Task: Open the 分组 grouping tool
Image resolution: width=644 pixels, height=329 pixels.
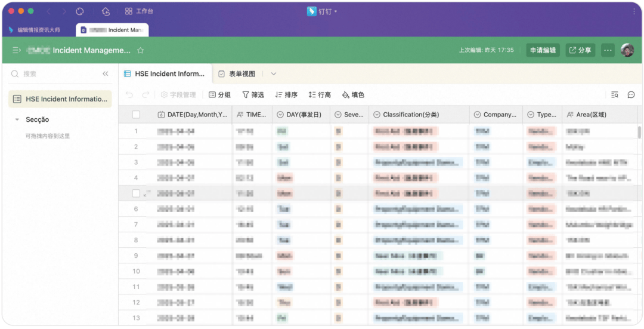Action: (x=219, y=95)
